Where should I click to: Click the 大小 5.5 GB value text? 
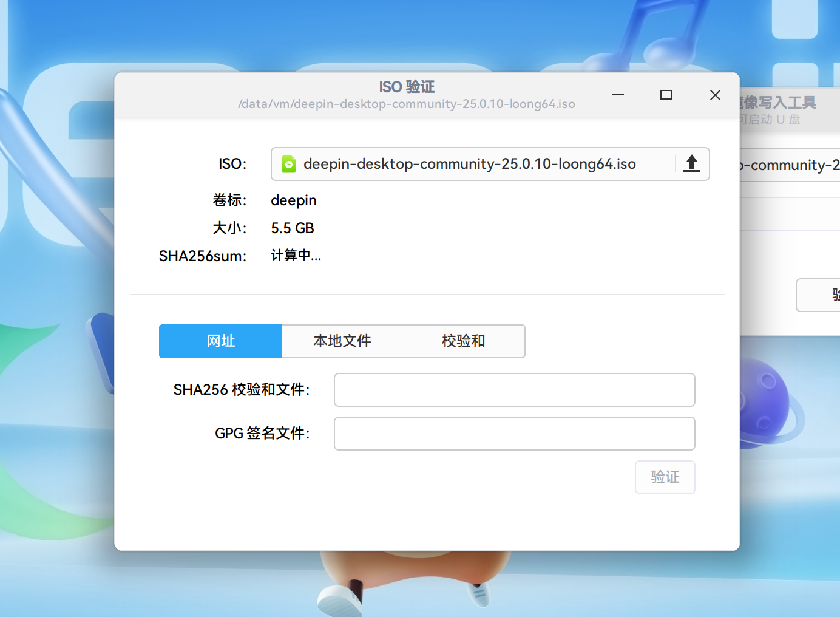(x=293, y=228)
